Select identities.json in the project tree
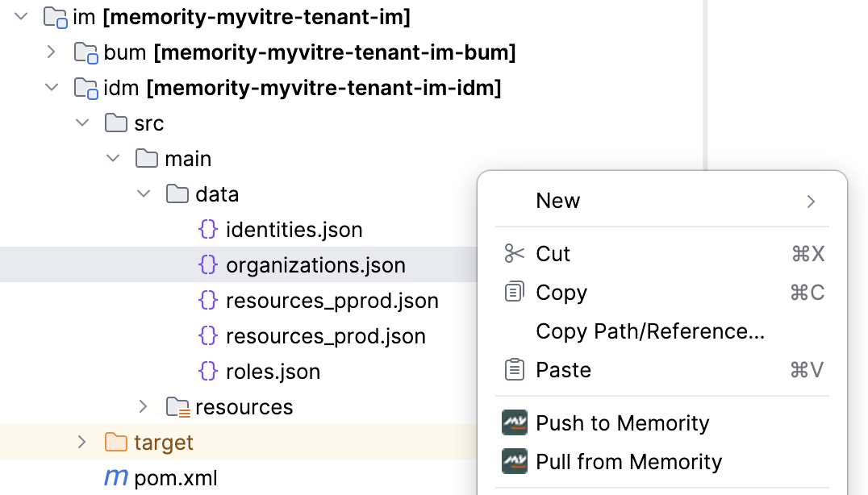The image size is (868, 495). 294,230
